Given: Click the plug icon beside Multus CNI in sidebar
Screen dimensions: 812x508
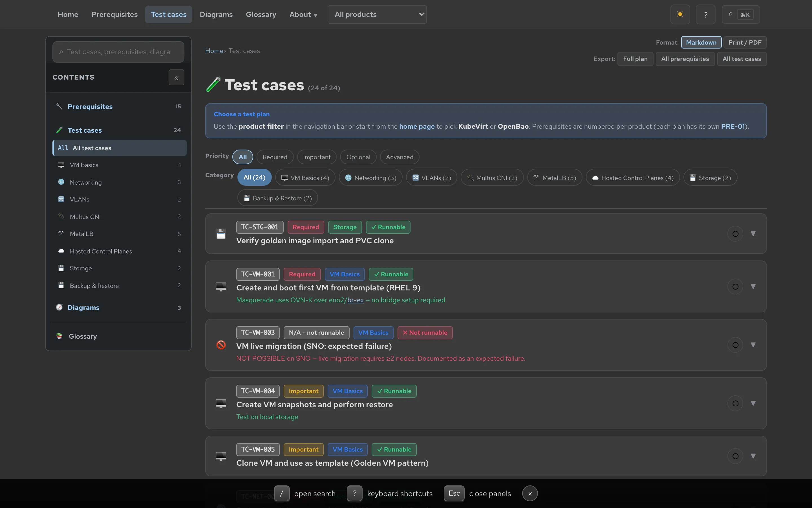Looking at the screenshot, I should [61, 217].
